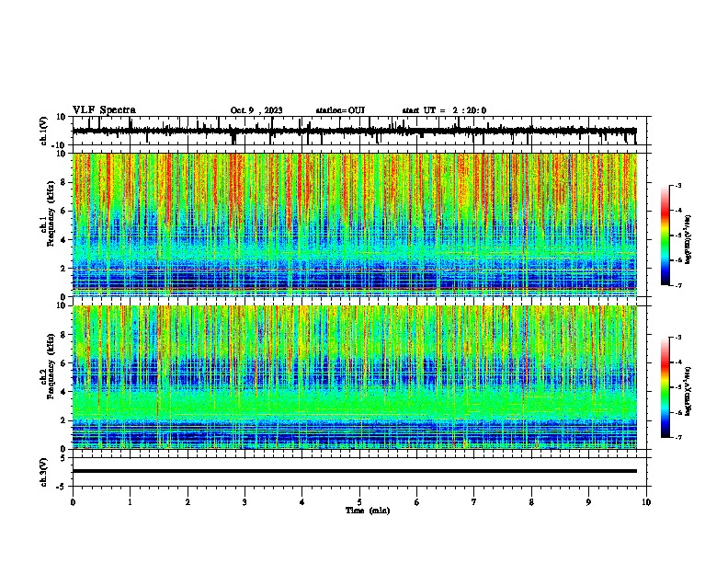Click the "2" kHz tick of ch.1 spectrogram
728x563 pixels.
tap(63, 269)
